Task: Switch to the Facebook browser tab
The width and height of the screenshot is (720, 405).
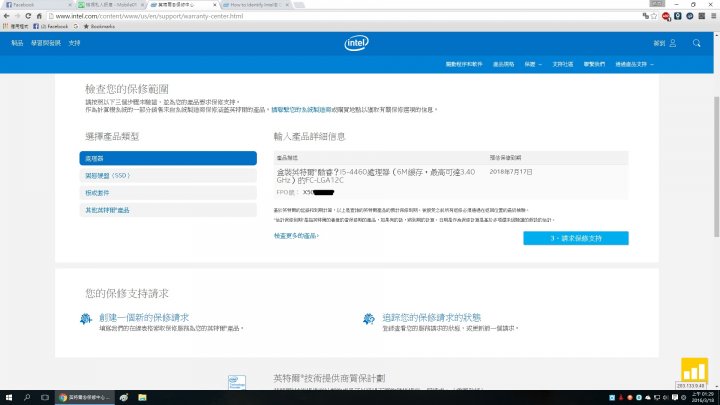Action: pyautogui.click(x=37, y=5)
